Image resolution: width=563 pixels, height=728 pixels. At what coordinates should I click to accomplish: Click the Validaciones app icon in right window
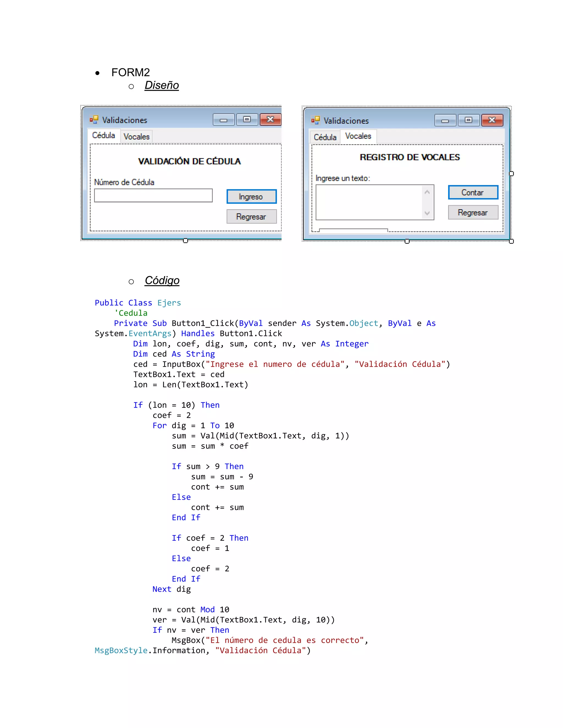pos(315,120)
